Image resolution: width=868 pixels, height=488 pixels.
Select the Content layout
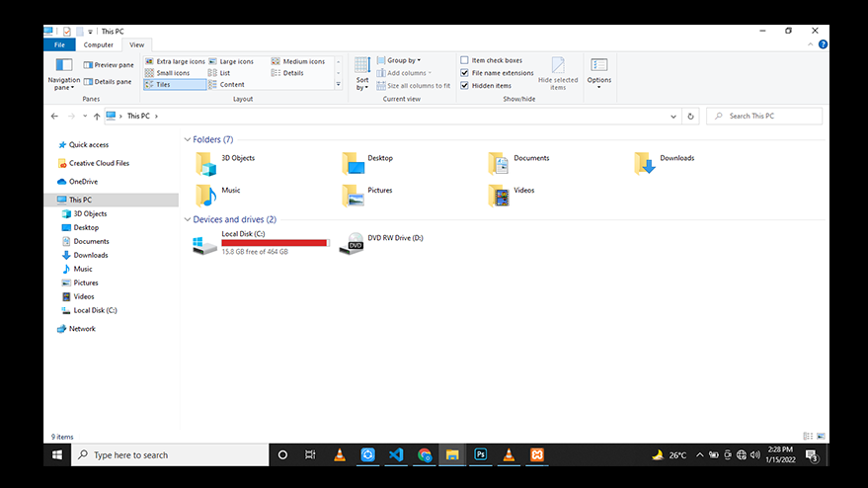[x=226, y=85]
